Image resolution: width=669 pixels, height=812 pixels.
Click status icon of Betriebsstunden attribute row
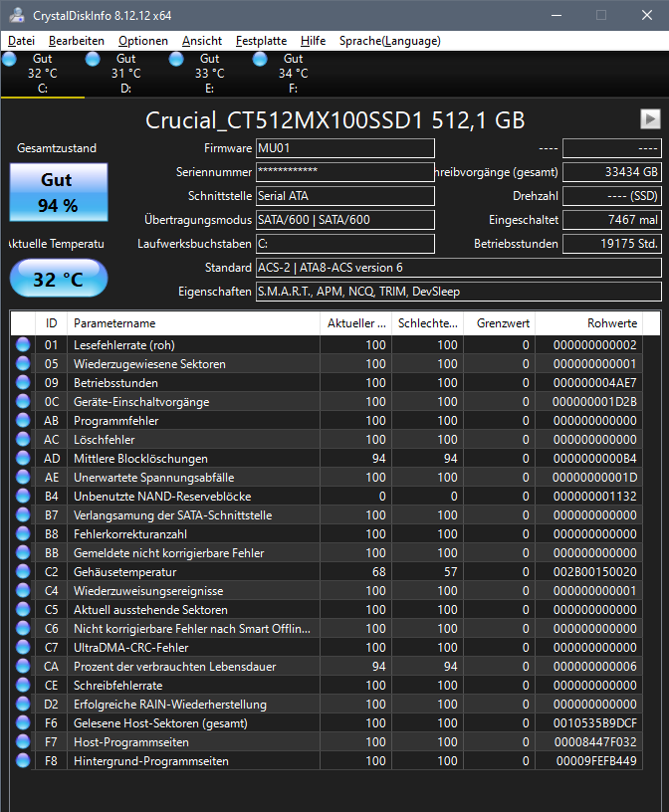[23, 383]
